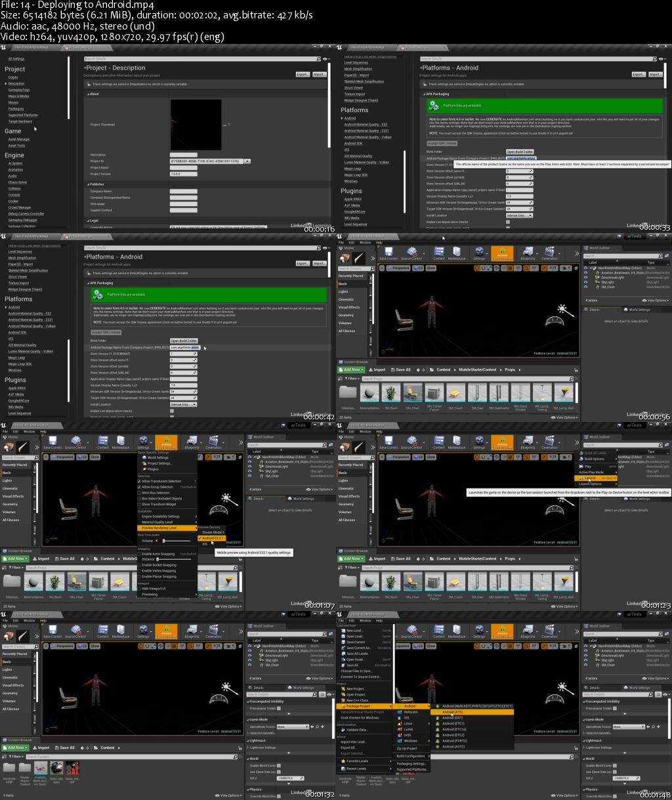Select HoloLens platform icon in Package submenu
Screen dimensions: 672x800
pos(400,712)
